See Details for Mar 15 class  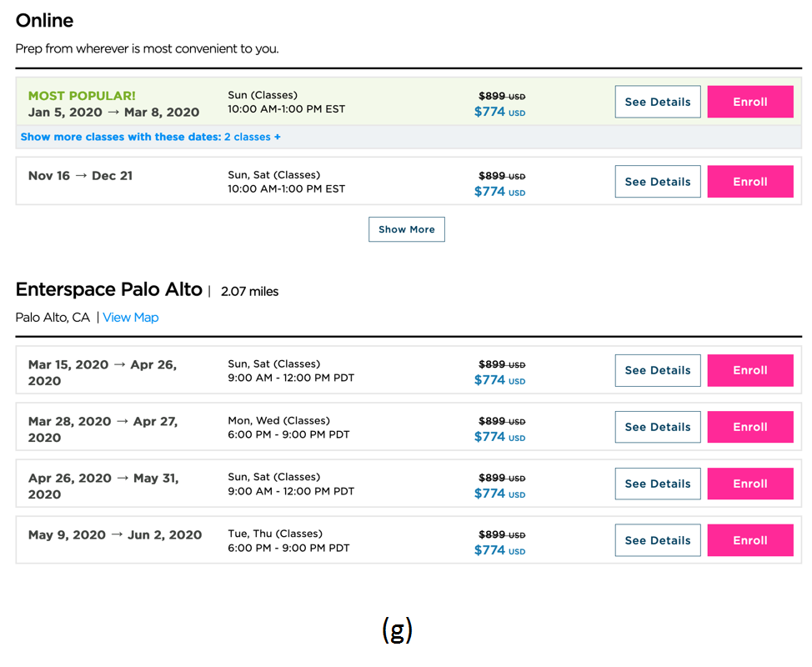point(657,370)
